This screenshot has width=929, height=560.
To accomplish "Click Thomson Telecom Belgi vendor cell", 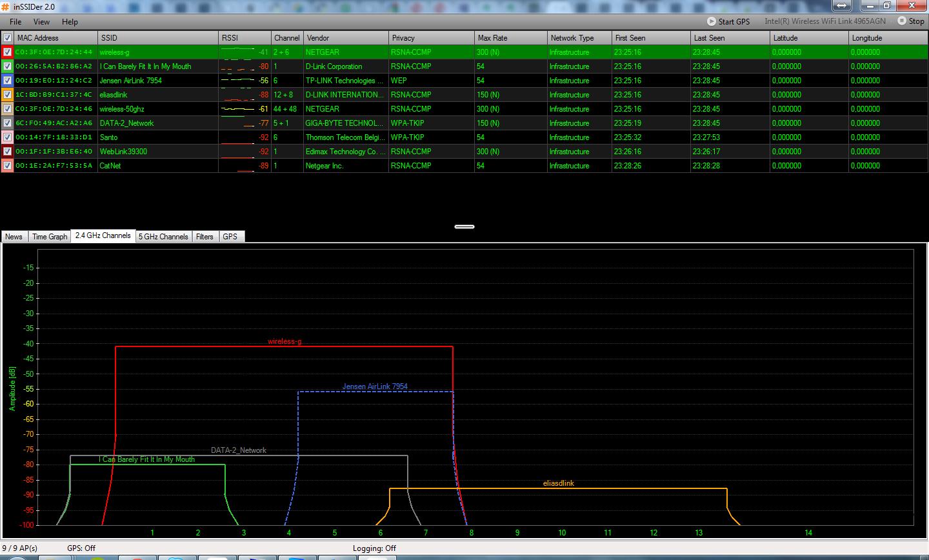I will [x=346, y=137].
